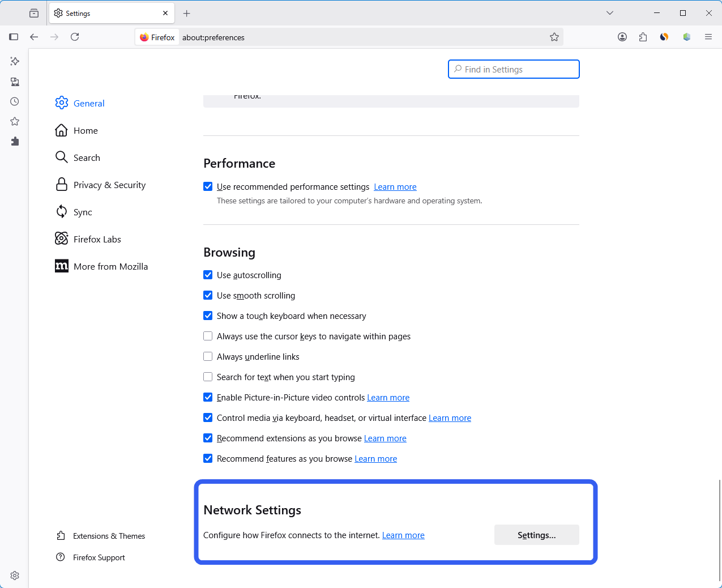The height and width of the screenshot is (588, 722).
Task: Open the application hamburger menu
Action: coord(708,37)
